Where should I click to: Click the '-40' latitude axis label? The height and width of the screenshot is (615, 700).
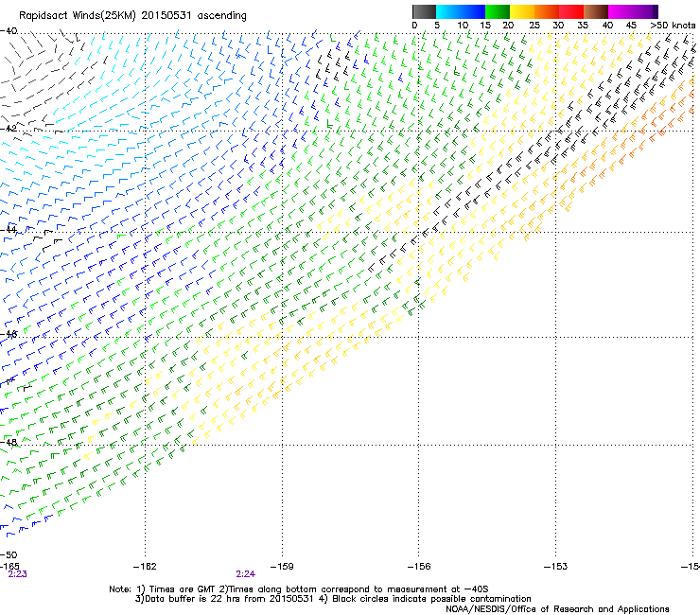(x=9, y=31)
